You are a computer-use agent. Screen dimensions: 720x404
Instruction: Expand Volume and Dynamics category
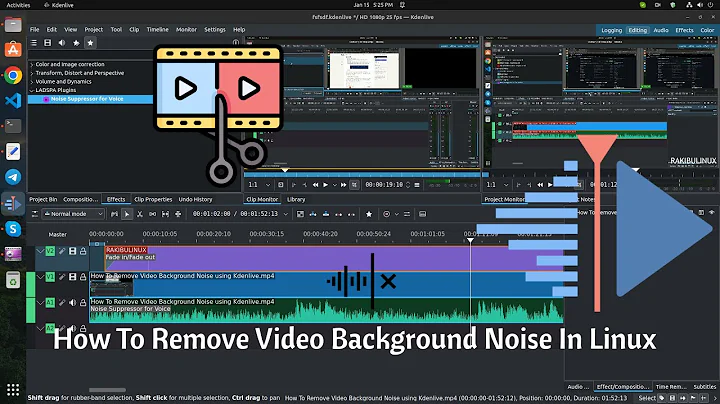click(x=32, y=82)
